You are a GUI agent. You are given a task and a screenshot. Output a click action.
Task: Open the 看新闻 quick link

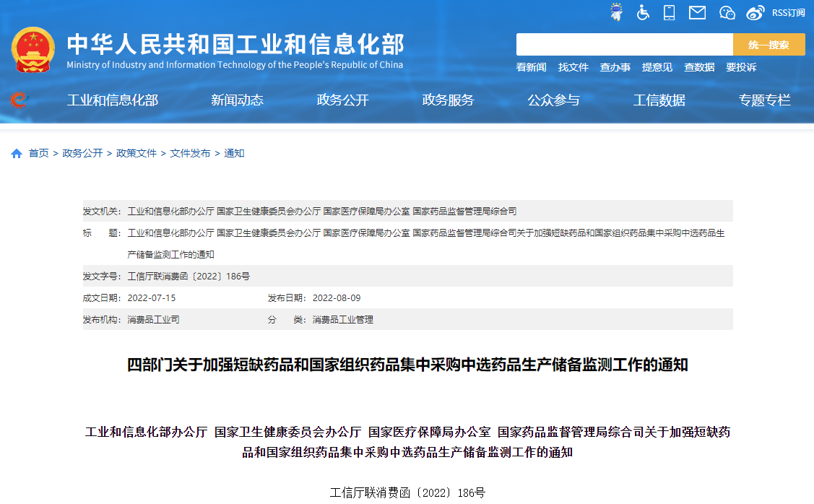[x=531, y=67]
